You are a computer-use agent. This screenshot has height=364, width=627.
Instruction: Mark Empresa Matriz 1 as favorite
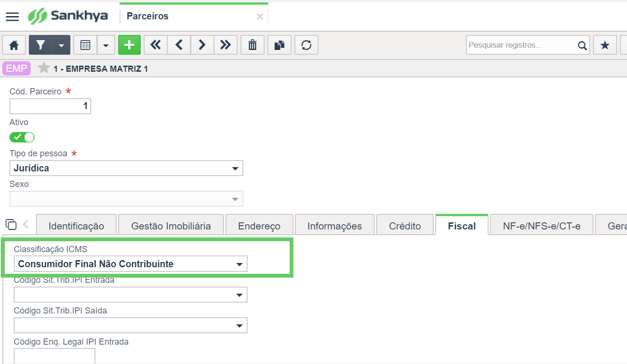pos(44,68)
